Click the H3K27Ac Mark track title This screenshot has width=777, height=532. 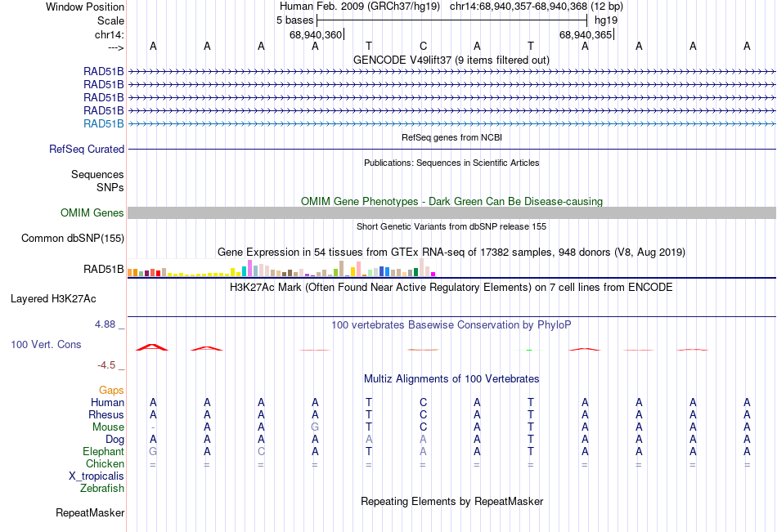click(451, 288)
